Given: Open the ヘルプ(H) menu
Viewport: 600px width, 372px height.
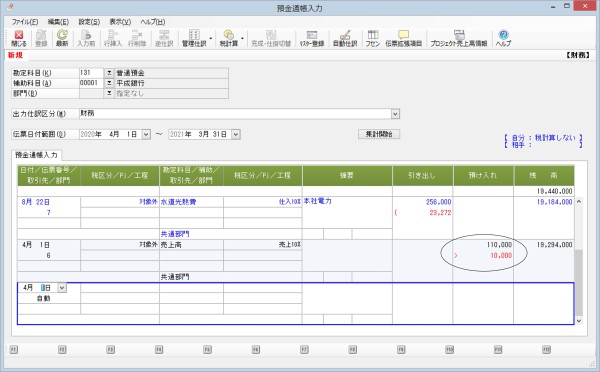Looking at the screenshot, I should tap(153, 22).
